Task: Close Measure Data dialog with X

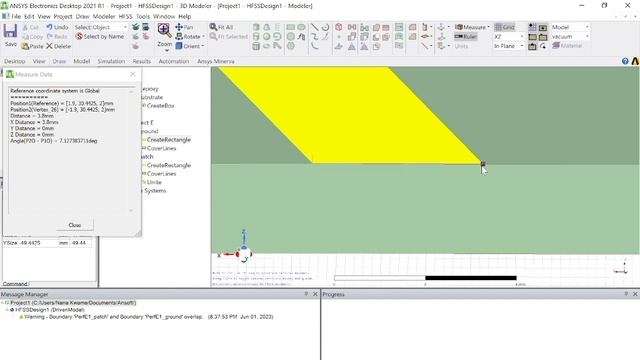Action: click(x=133, y=74)
